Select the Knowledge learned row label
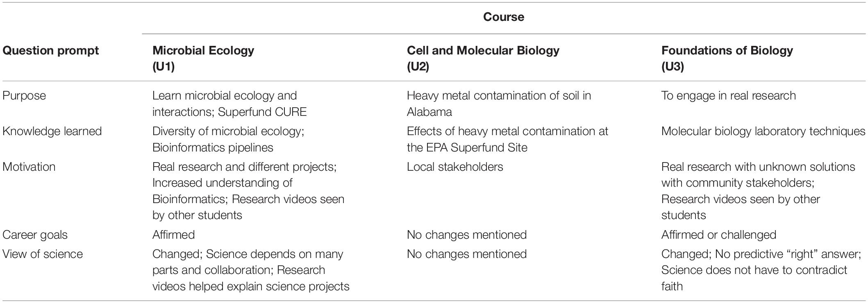Screen dimensions: 868x303 click(x=52, y=131)
